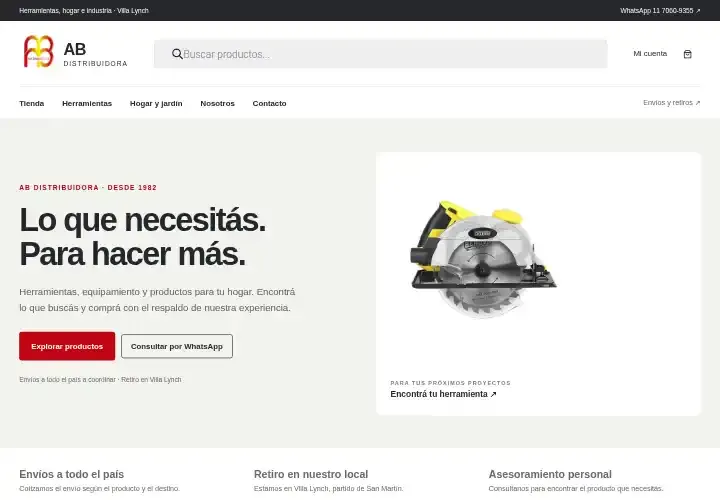Open the WhatsApp 11 7060-9355 link
This screenshot has width=720, height=500.
660,11
